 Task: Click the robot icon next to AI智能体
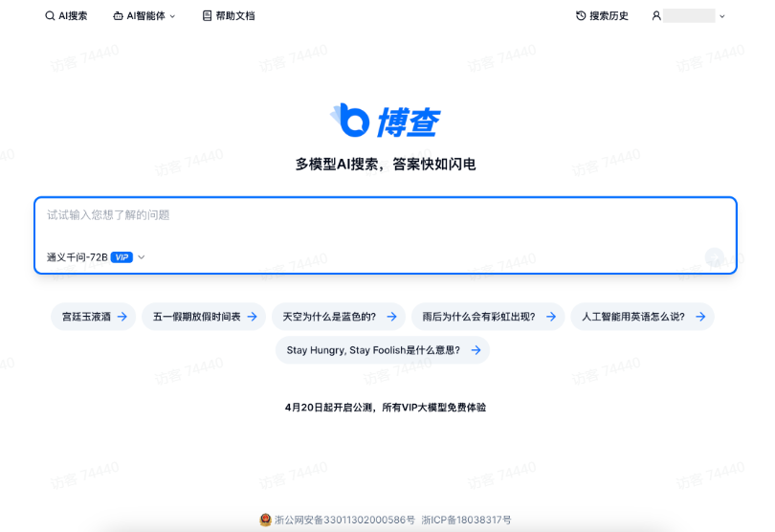[x=118, y=16]
